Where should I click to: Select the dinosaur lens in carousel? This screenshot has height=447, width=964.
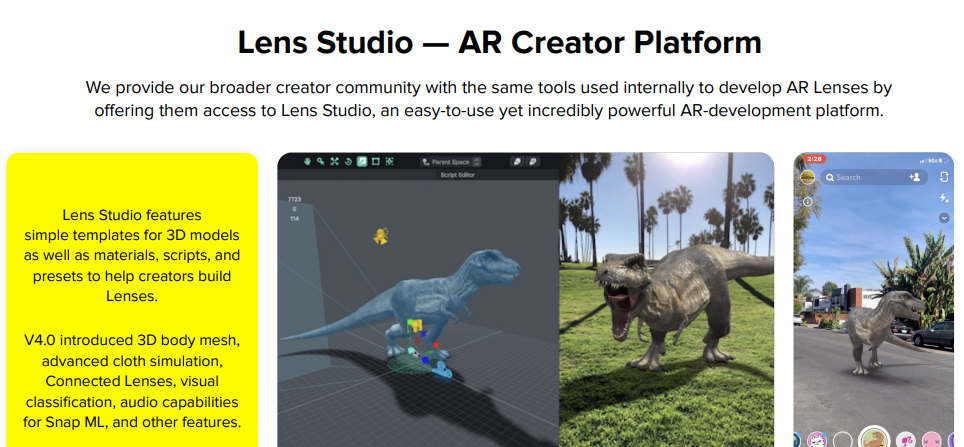point(874,438)
